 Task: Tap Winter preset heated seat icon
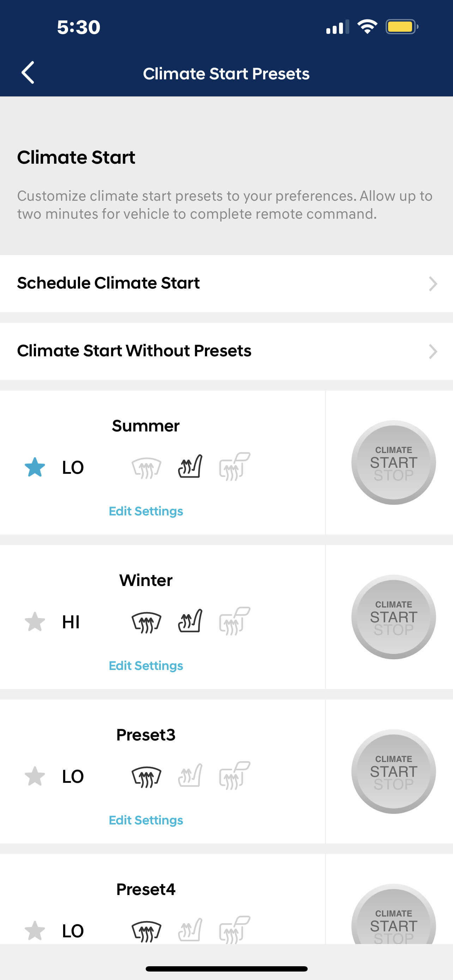click(x=190, y=621)
